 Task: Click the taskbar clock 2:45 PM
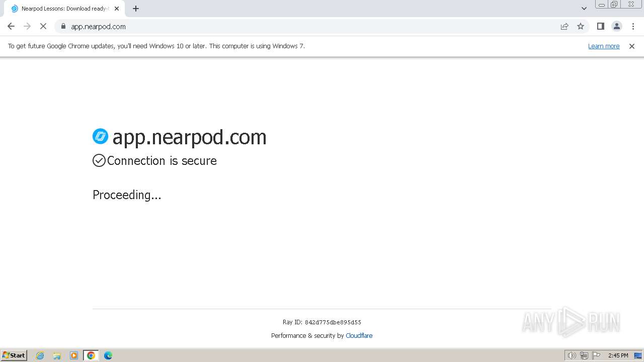[x=618, y=355]
